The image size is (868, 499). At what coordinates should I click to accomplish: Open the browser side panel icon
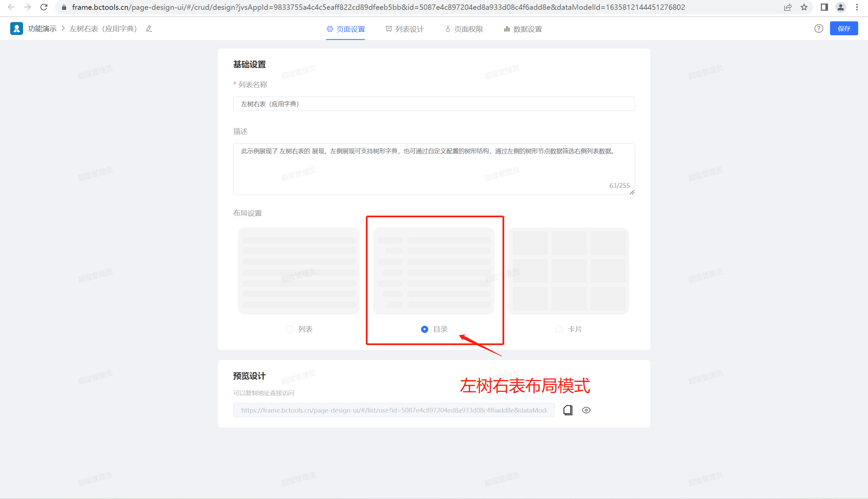824,7
